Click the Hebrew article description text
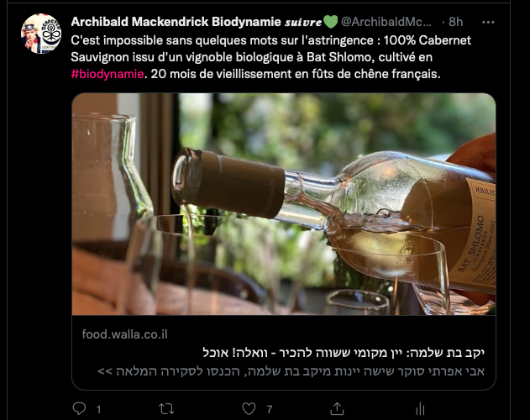Image resolution: width=530 pixels, height=420 pixels. tap(291, 371)
